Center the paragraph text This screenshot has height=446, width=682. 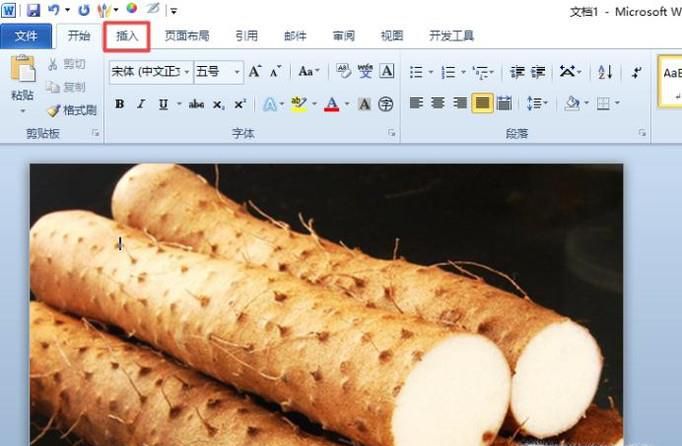[438, 103]
